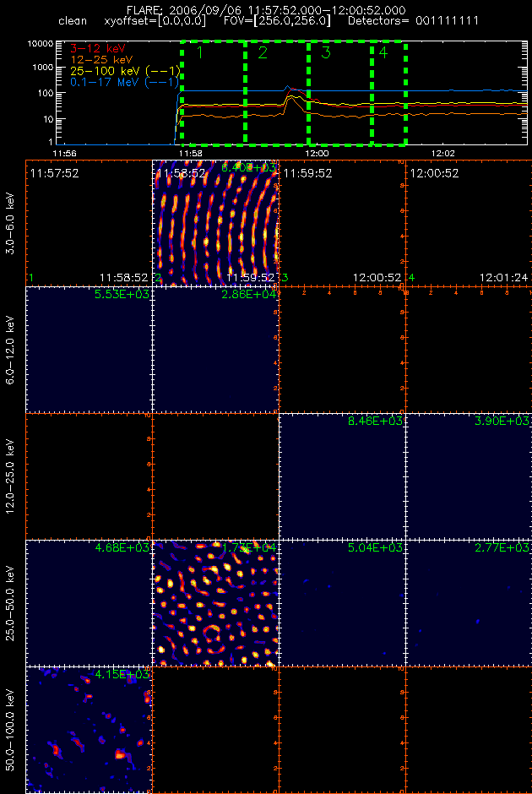
Task: Open the 6.0-12.0 keV panel labeled 2.86E+04
Action: pos(215,350)
